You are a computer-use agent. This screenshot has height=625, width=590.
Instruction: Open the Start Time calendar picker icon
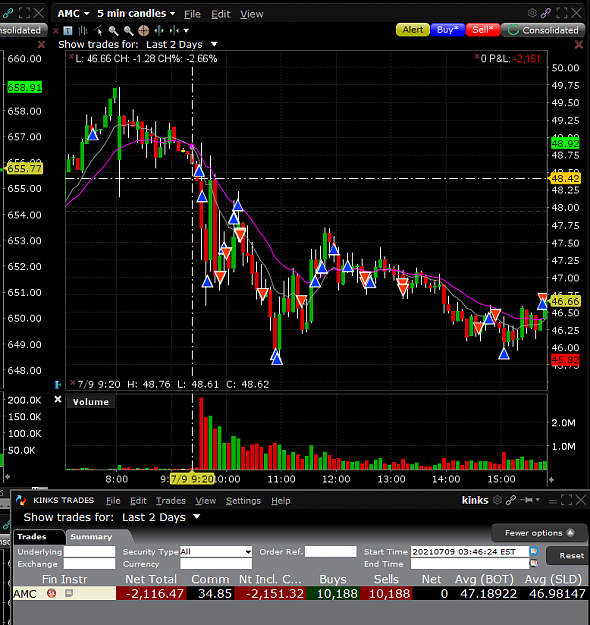click(533, 551)
